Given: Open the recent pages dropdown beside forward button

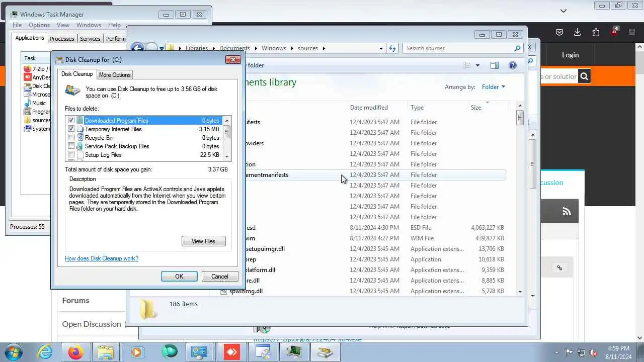Looking at the screenshot, I should tap(162, 49).
